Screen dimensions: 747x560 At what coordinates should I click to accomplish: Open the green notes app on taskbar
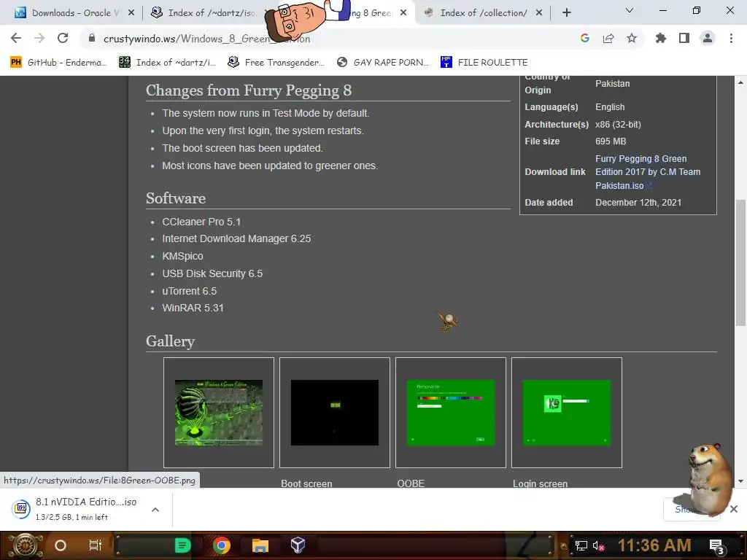click(182, 545)
